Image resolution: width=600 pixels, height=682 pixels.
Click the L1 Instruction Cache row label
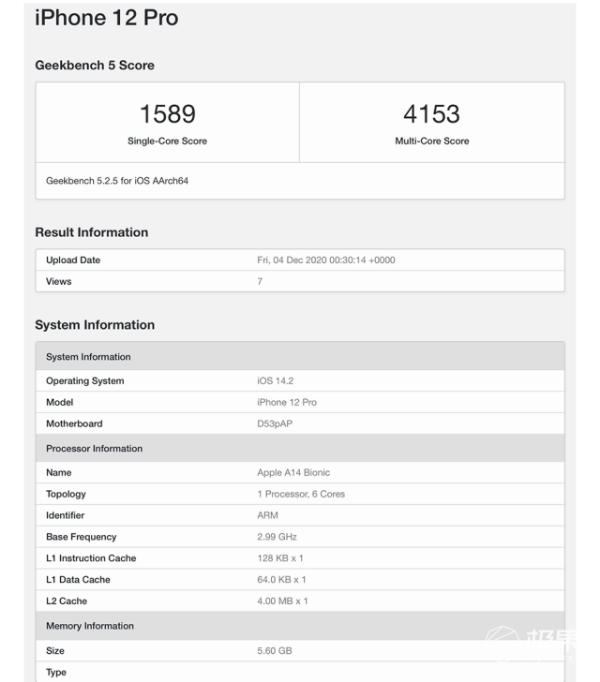tap(91, 558)
